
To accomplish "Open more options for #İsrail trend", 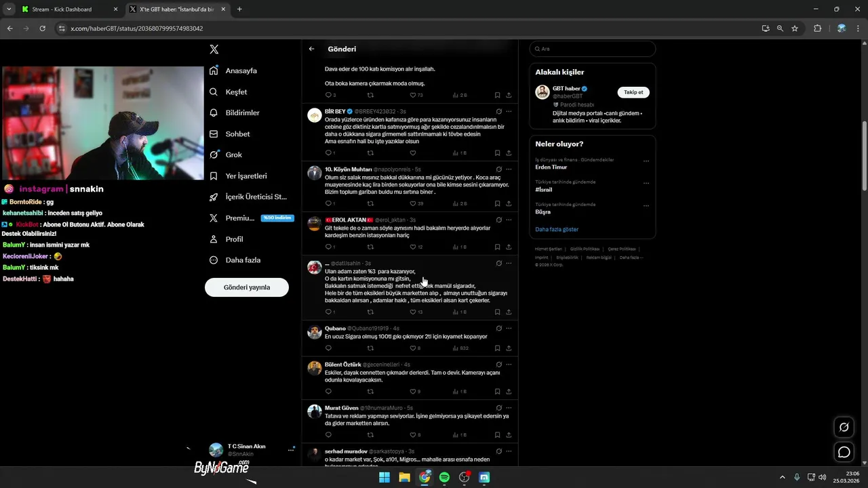I will (x=646, y=183).
